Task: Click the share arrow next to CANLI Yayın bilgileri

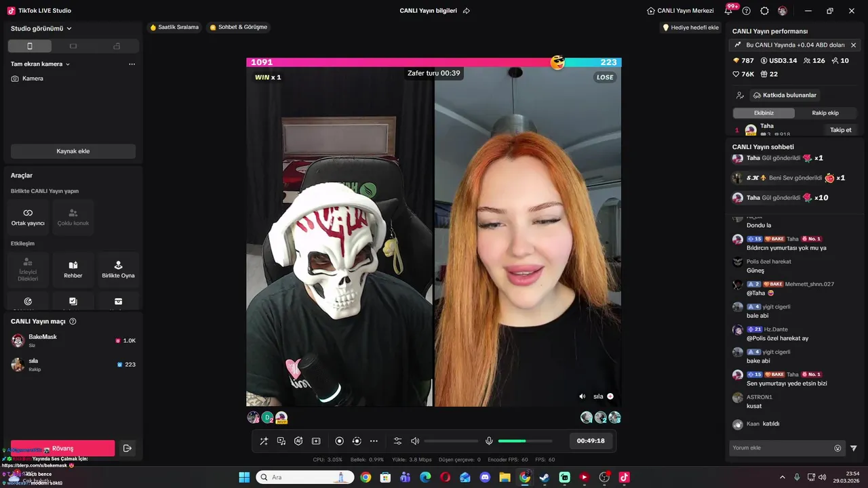Action: click(467, 11)
